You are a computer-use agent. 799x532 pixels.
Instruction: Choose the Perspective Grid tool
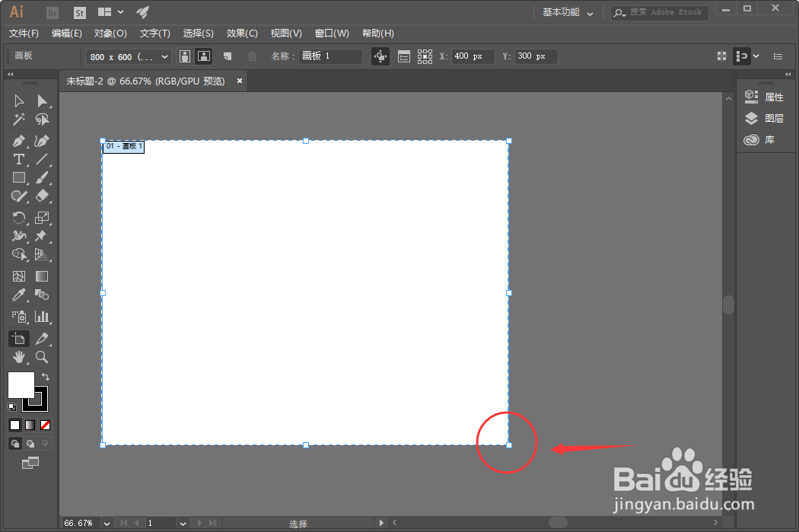pyautogui.click(x=42, y=253)
